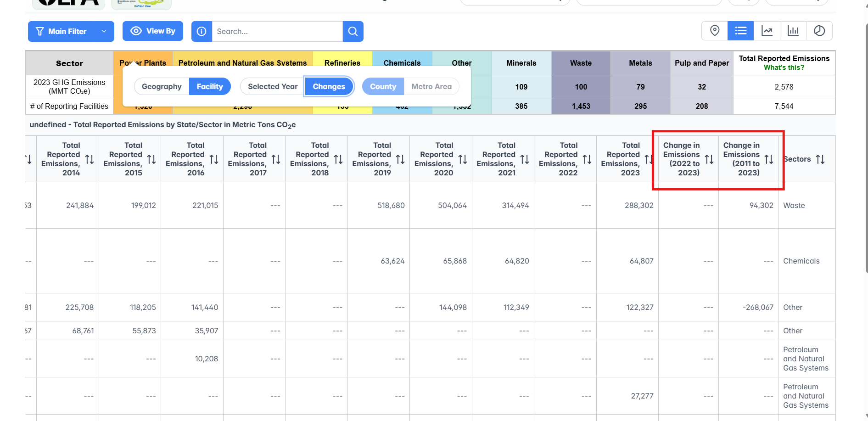Viewport: 868px width, 421px height.
Task: Switch to list view icon
Action: coord(740,31)
